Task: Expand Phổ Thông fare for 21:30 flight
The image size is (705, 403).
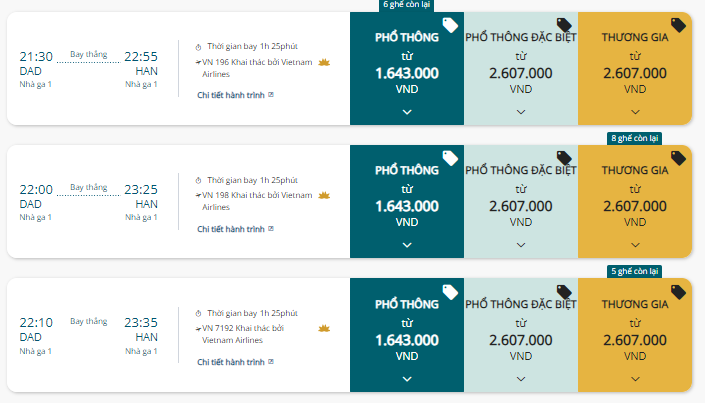Action: click(x=407, y=112)
